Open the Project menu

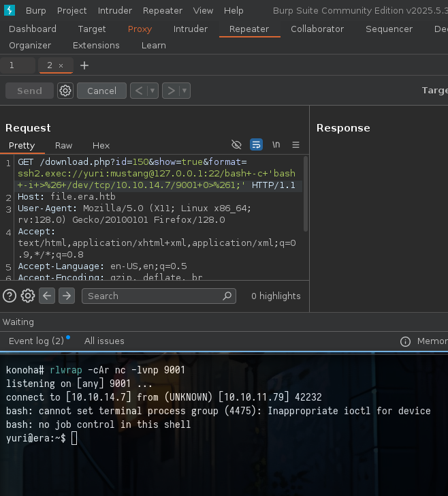(71, 10)
